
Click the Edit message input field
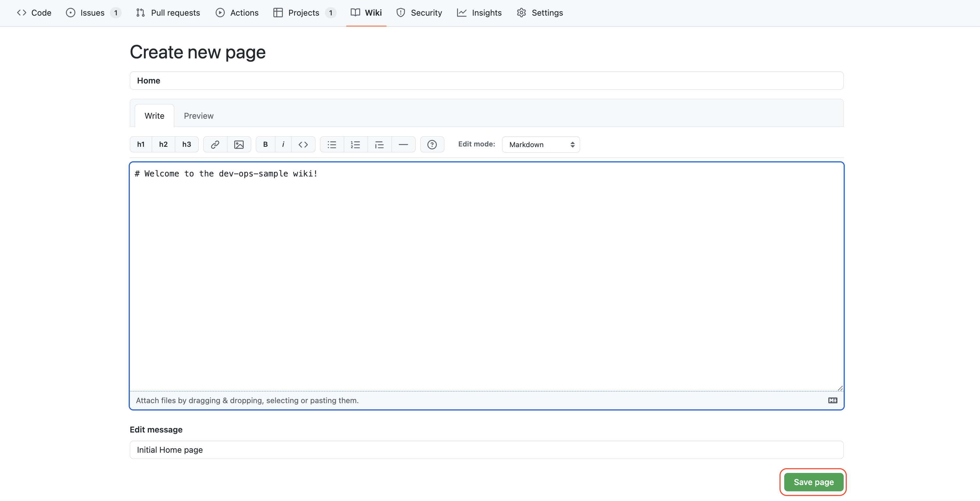pyautogui.click(x=486, y=450)
